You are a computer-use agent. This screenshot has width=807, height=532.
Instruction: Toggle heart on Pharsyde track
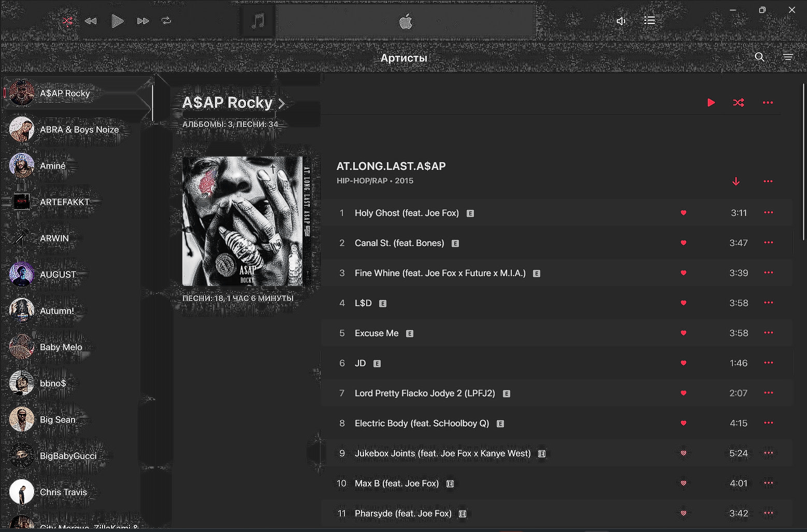click(x=683, y=513)
